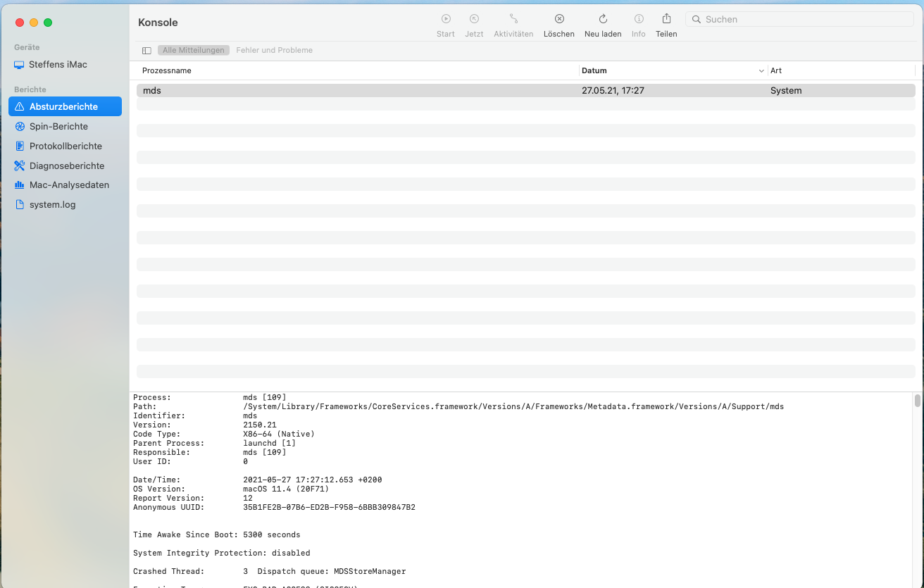Click the Spin-Berichte icon in sidebar
The image size is (924, 588).
(20, 127)
